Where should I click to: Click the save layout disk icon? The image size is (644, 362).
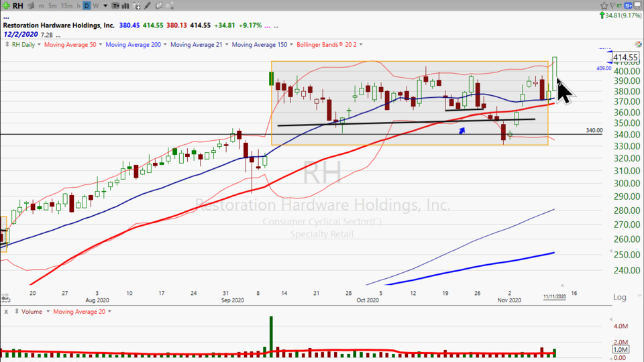pyautogui.click(x=637, y=5)
